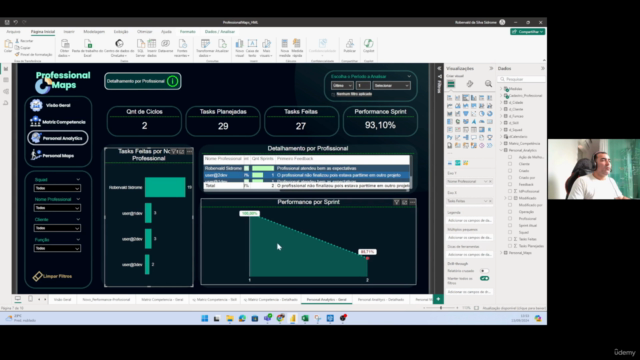Insert a Novo visual from ribbon
This screenshot has height=360, width=640.
coord(240,48)
